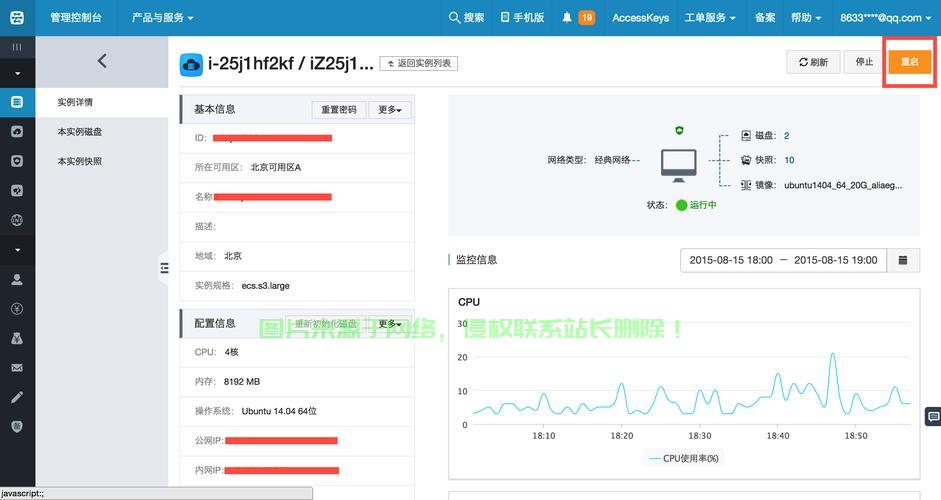This screenshot has width=941, height=500.
Task: Open the user account icon in the sidebar
Action: pos(17,279)
